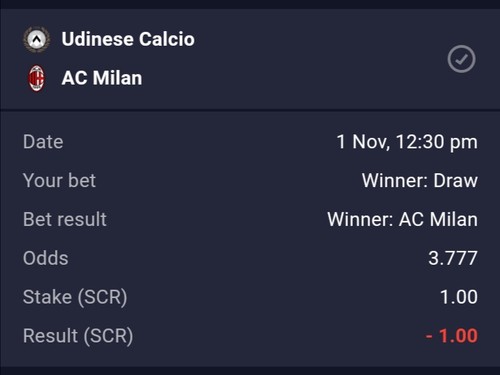Screen dimensions: 500x375
Task: Select the 1.00 stake amount
Action: (x=459, y=297)
